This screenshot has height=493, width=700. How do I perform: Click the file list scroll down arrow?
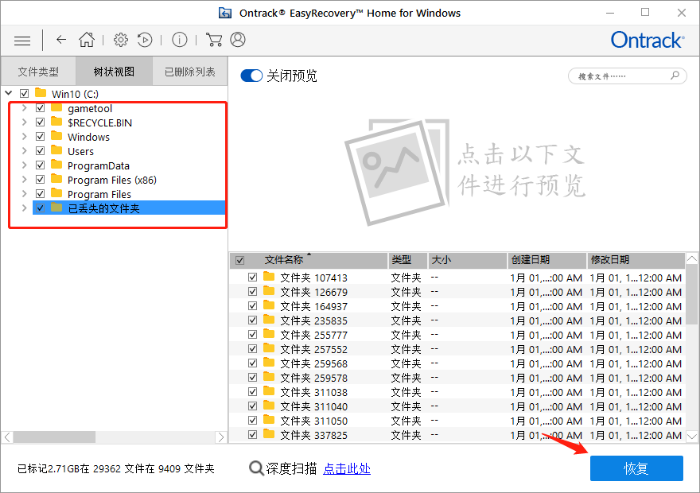(692, 436)
